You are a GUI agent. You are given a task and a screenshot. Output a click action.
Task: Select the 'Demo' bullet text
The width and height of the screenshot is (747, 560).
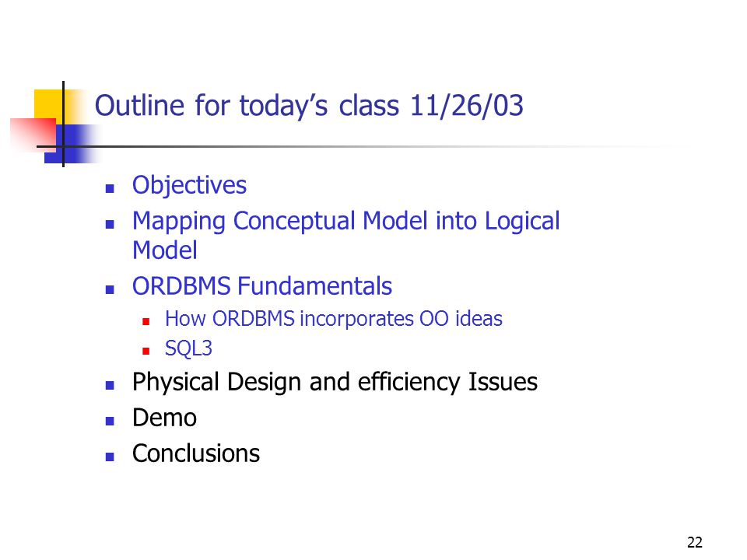[x=164, y=418]
